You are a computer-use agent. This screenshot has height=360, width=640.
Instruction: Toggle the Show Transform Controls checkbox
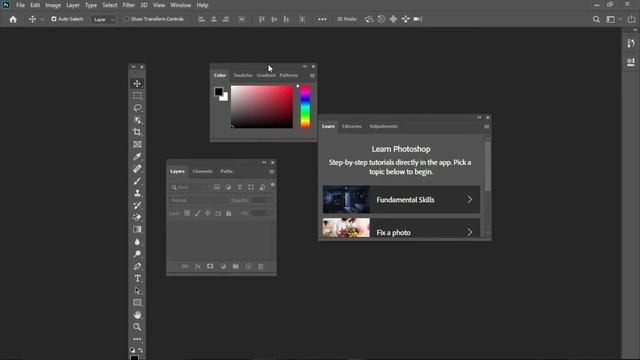(127, 19)
